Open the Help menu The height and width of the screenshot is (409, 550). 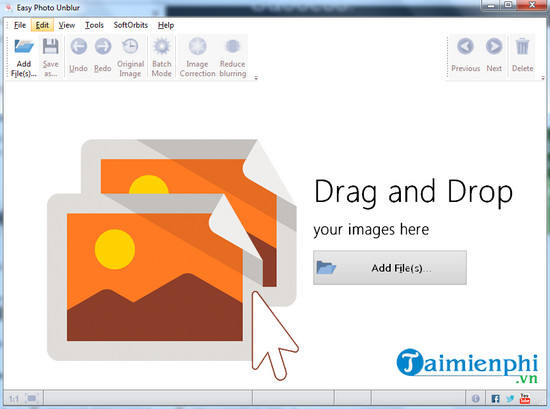pos(166,25)
